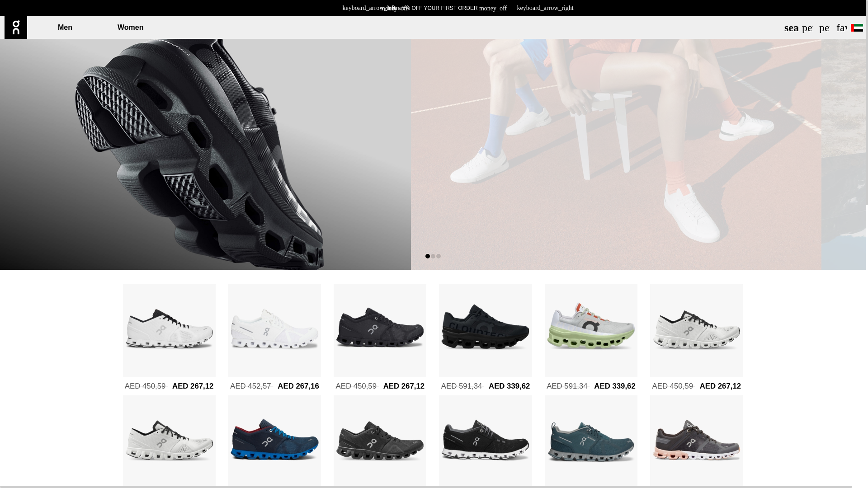The height and width of the screenshot is (488, 868).
Task: Click the On brand logo
Action: [16, 28]
